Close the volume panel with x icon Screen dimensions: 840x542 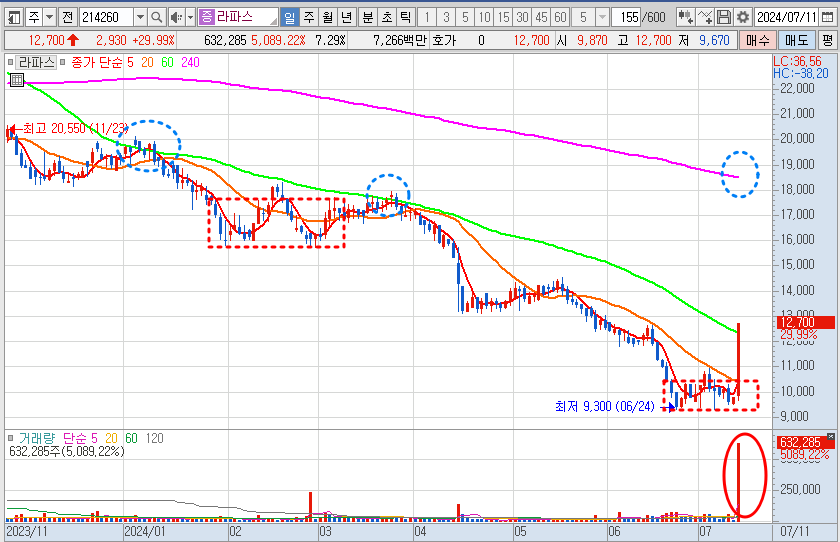(831, 436)
